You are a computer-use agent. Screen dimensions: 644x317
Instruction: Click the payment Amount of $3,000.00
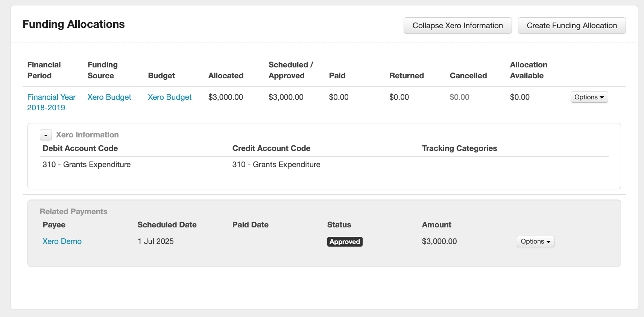(439, 241)
